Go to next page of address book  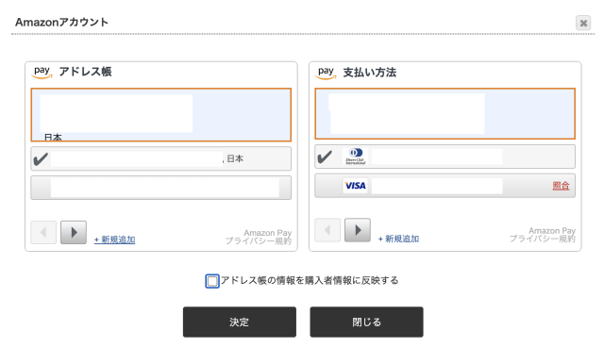pos(74,232)
